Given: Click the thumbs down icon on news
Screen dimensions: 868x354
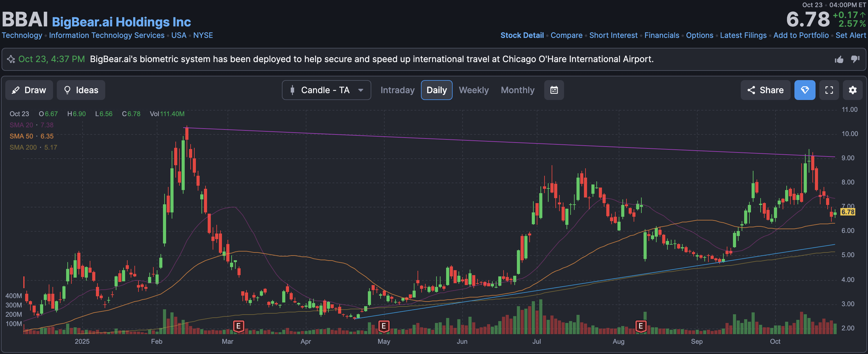Looking at the screenshot, I should pyautogui.click(x=855, y=59).
